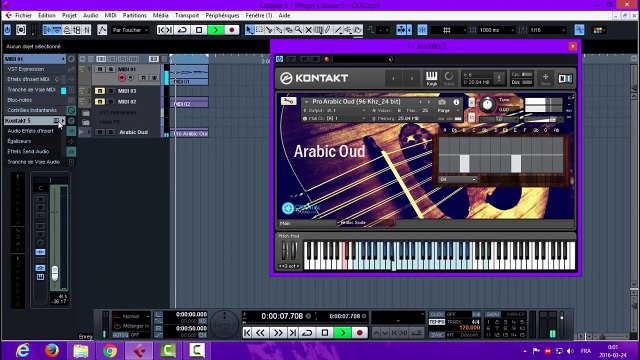640x360 pixels.
Task: Expand the Arabic Oud track arrow
Action: [81, 132]
